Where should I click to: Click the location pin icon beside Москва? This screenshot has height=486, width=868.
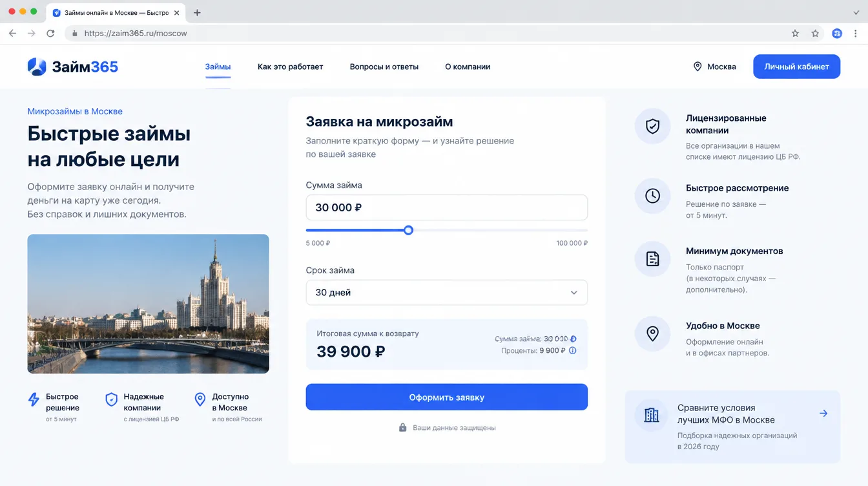[x=697, y=67]
